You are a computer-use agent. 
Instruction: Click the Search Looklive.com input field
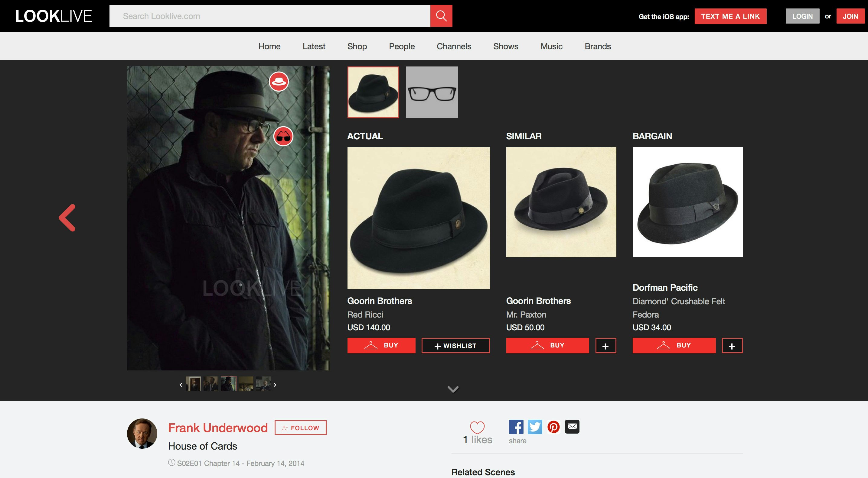[269, 16]
